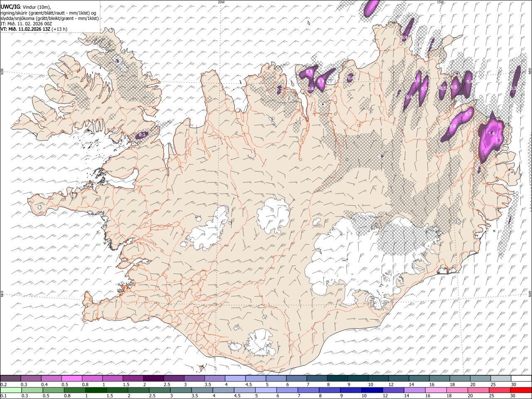Screen dimensions: 532x399
Task: Click the '0.1' label under bottom legend row
Action: 4,396
